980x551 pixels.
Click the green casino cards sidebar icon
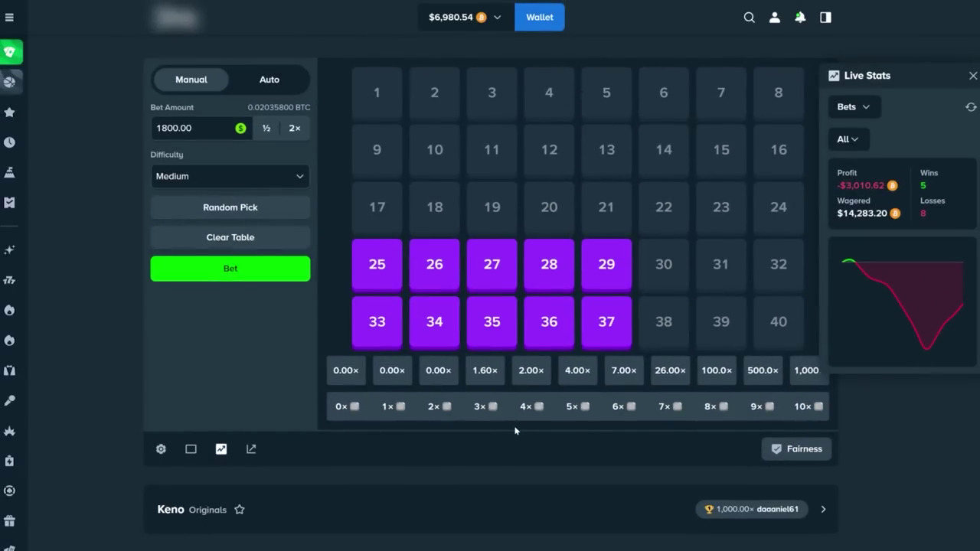[x=10, y=52]
